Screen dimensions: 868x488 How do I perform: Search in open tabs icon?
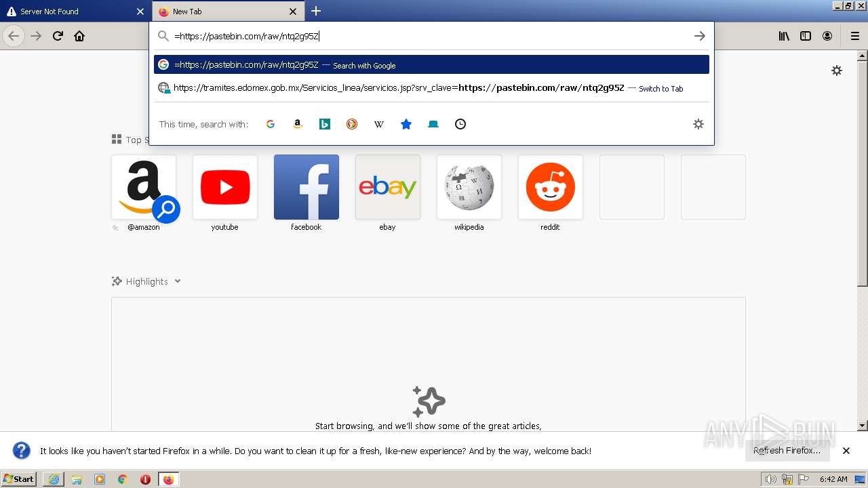pyautogui.click(x=433, y=124)
